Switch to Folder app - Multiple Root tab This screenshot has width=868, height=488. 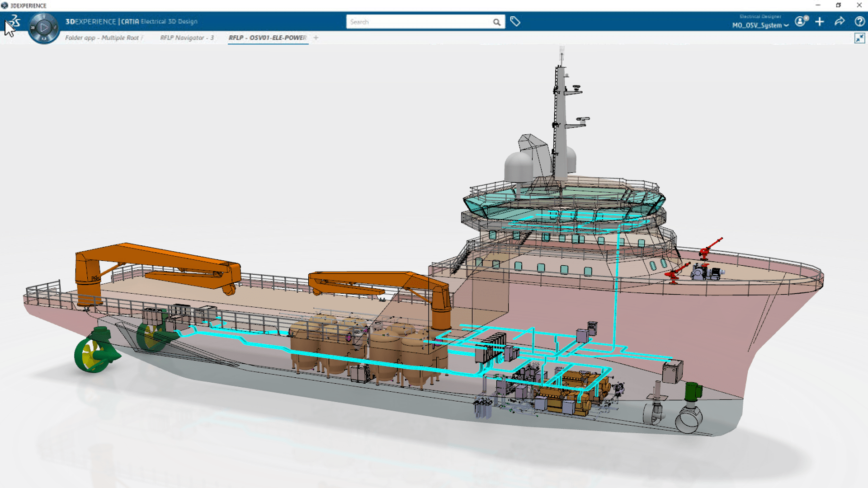point(102,38)
